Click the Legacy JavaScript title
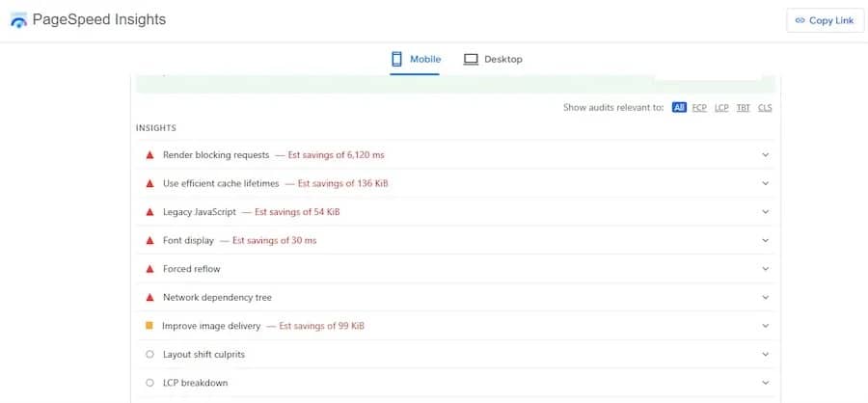The image size is (868, 403). click(x=200, y=212)
